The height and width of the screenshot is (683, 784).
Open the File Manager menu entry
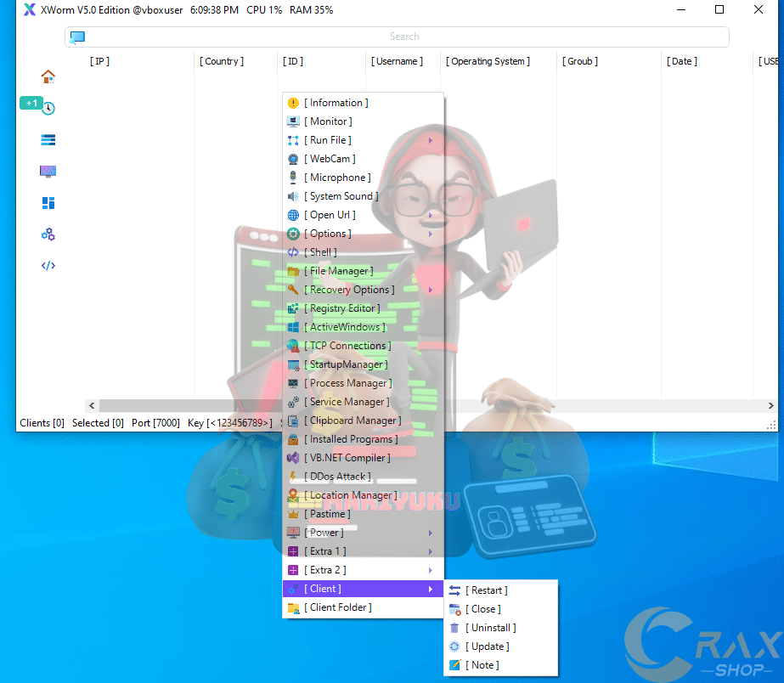(341, 271)
